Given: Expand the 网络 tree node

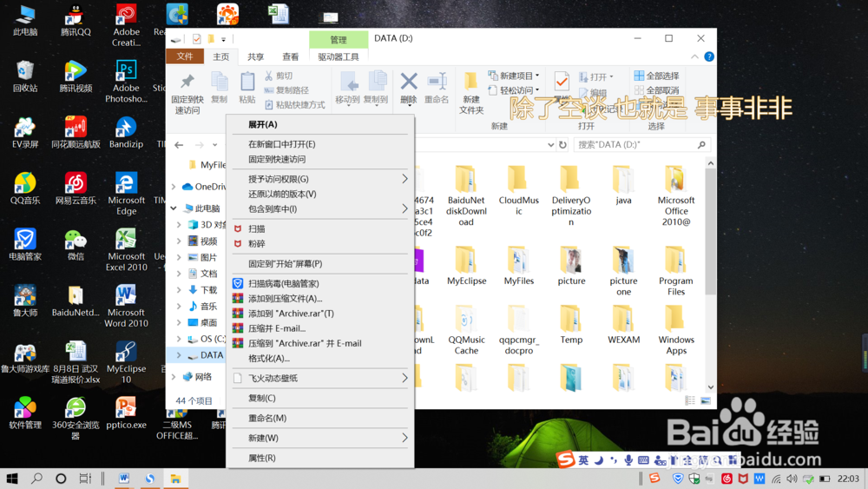Looking at the screenshot, I should click(x=174, y=377).
